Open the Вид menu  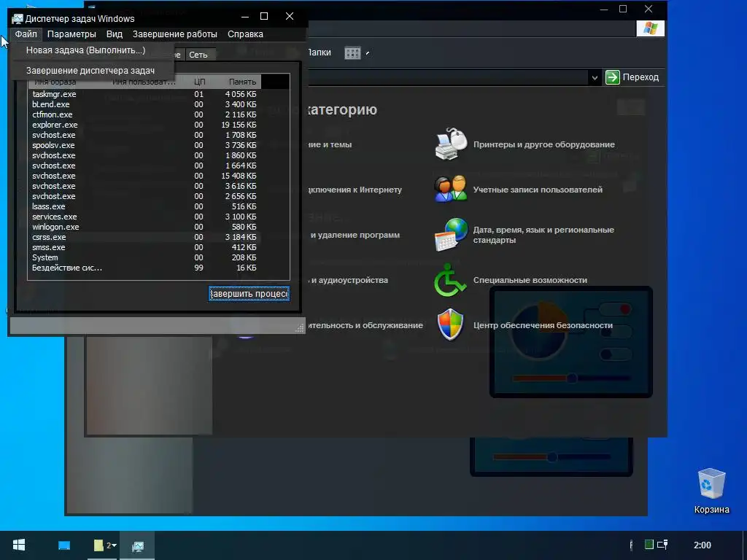pyautogui.click(x=115, y=34)
